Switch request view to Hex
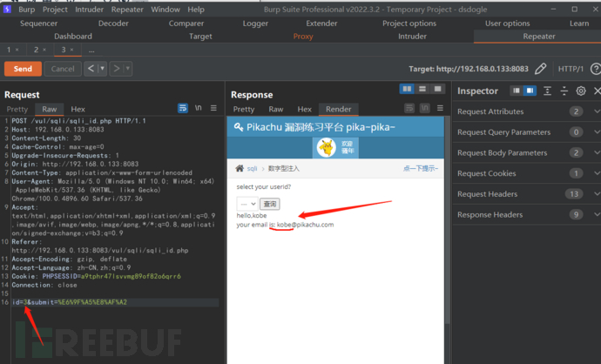 coord(78,109)
